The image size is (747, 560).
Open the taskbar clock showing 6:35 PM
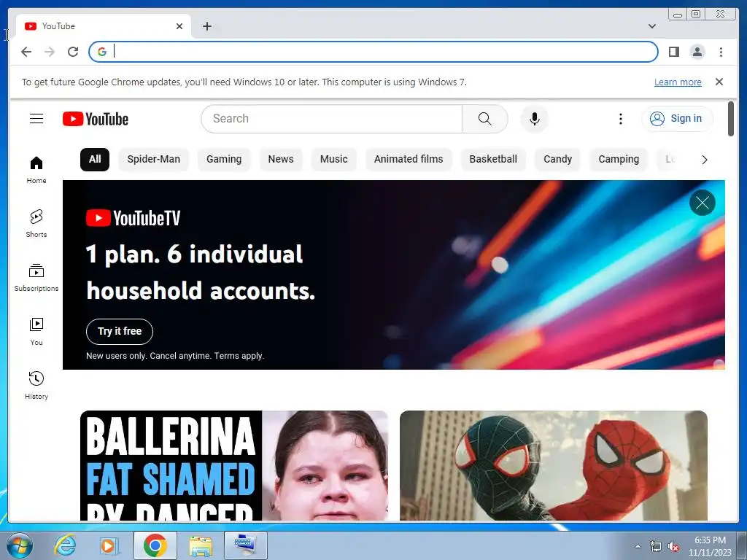click(x=710, y=546)
